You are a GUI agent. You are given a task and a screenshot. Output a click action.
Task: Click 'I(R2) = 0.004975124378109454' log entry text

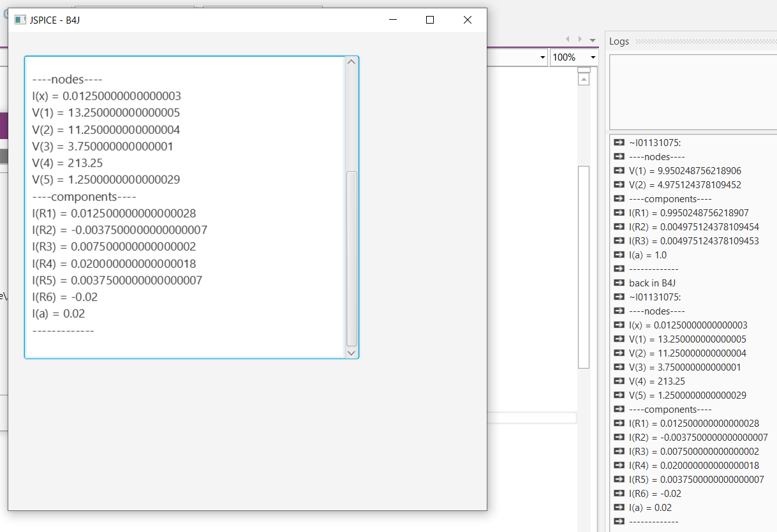click(x=694, y=227)
